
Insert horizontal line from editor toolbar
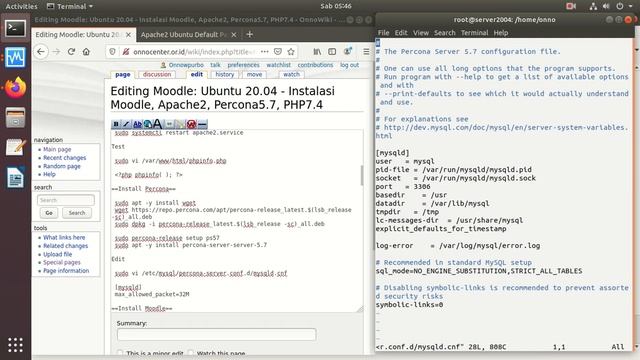point(202,124)
